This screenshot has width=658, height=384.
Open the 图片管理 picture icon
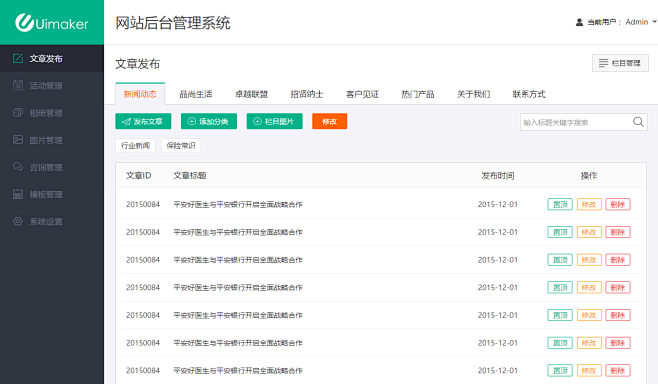(x=18, y=140)
